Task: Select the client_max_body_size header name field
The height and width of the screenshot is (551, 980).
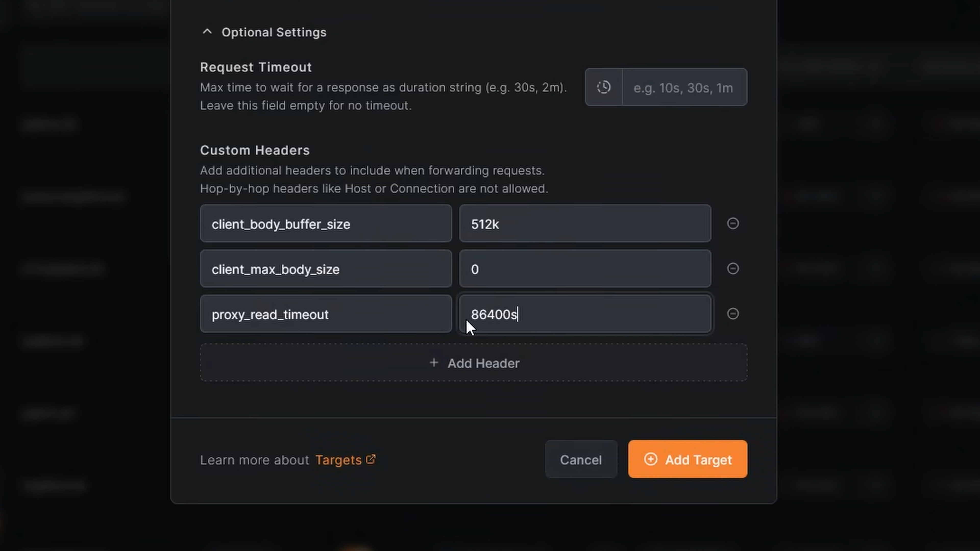Action: click(326, 269)
